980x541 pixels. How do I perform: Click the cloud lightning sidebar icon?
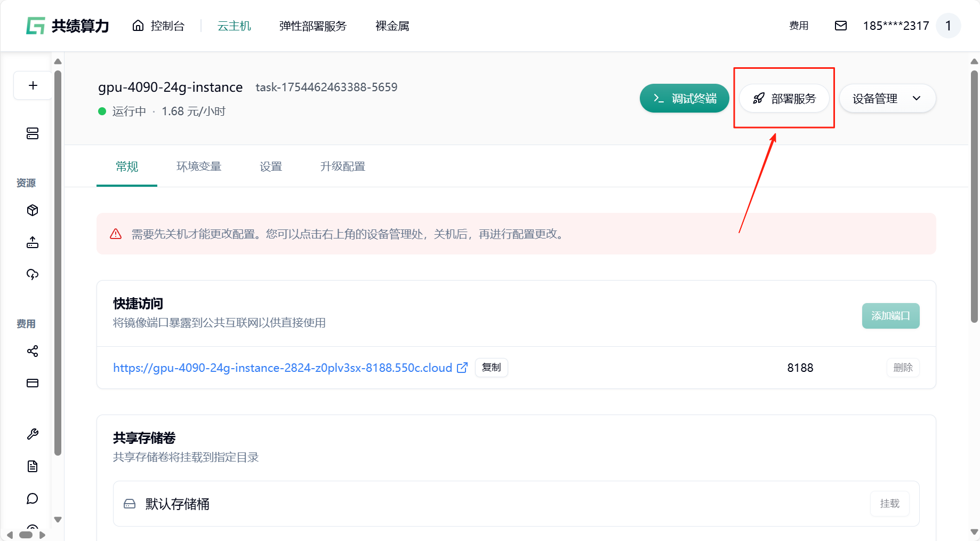(x=33, y=274)
